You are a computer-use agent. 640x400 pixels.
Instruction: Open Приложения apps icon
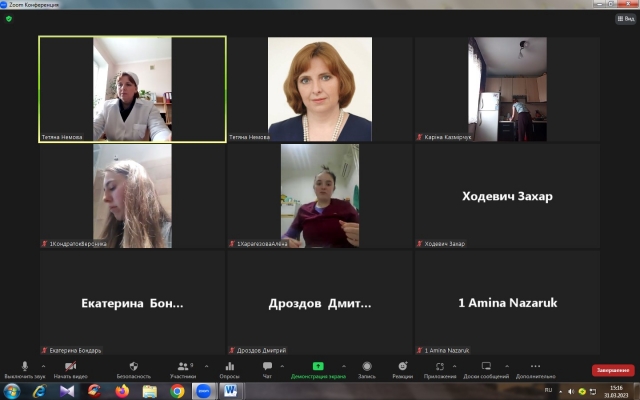440,370
